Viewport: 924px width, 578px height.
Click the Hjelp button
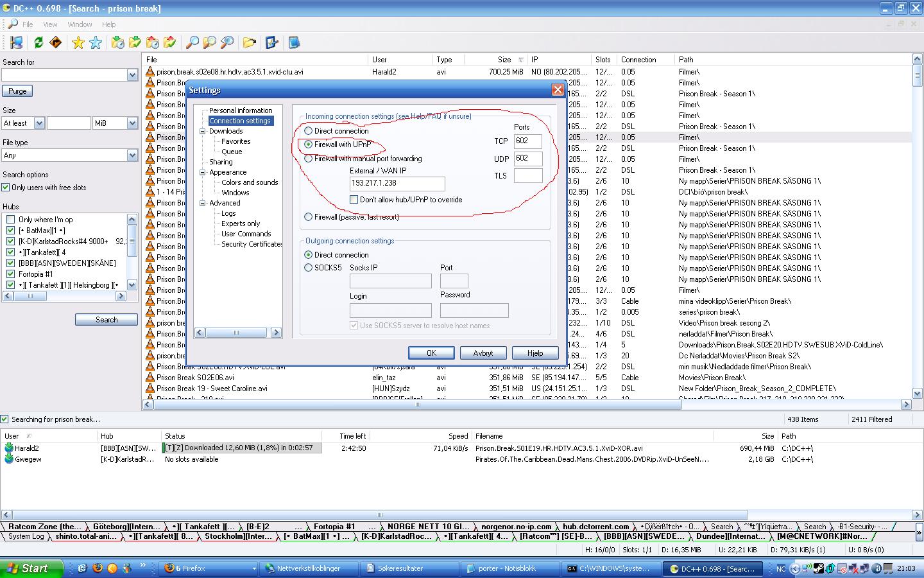point(535,353)
